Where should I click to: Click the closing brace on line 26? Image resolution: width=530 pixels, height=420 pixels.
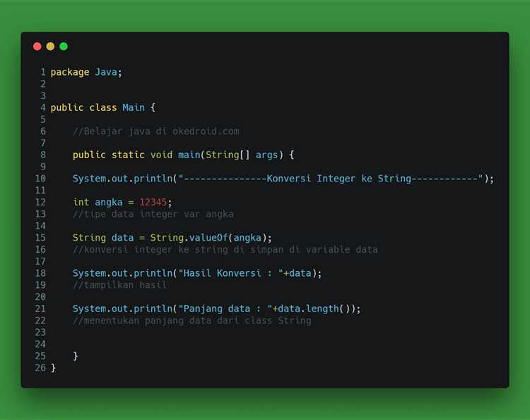pos(54,368)
